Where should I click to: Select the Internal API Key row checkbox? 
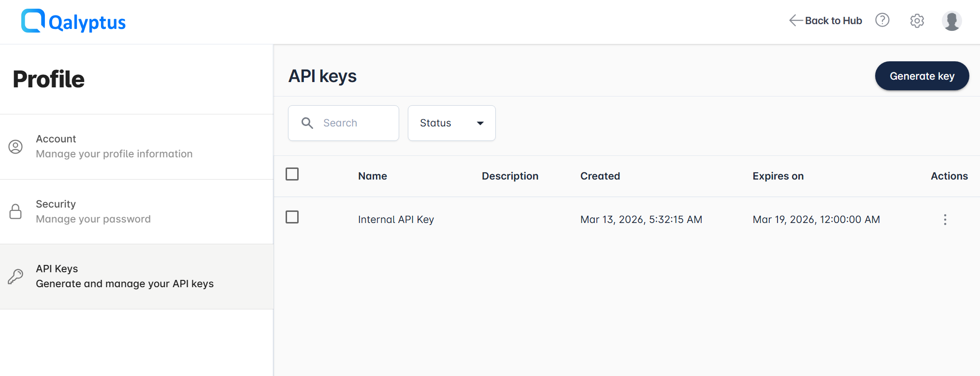coord(292,217)
